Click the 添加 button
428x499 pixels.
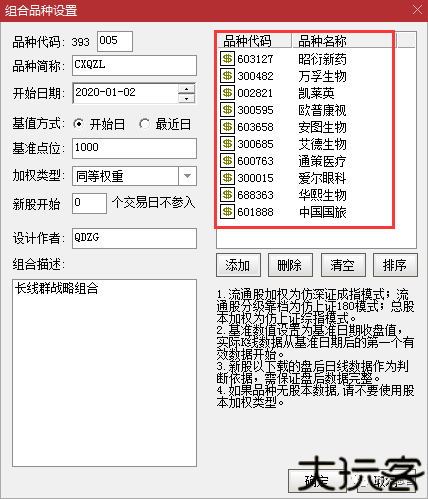(x=238, y=265)
